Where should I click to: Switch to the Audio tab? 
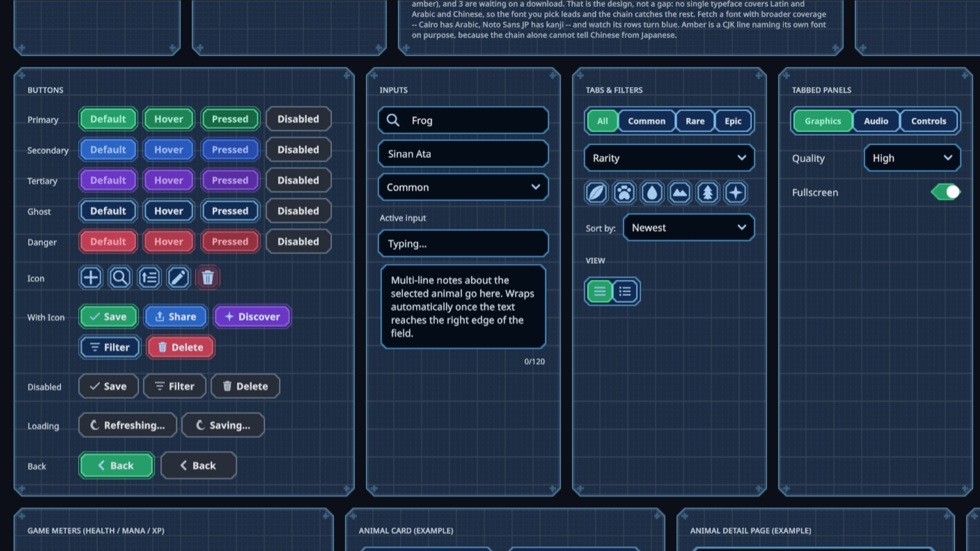click(x=876, y=121)
